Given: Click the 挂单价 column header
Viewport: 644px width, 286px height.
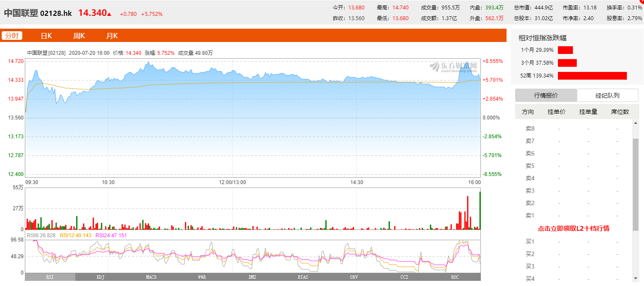Looking at the screenshot, I should tap(557, 112).
